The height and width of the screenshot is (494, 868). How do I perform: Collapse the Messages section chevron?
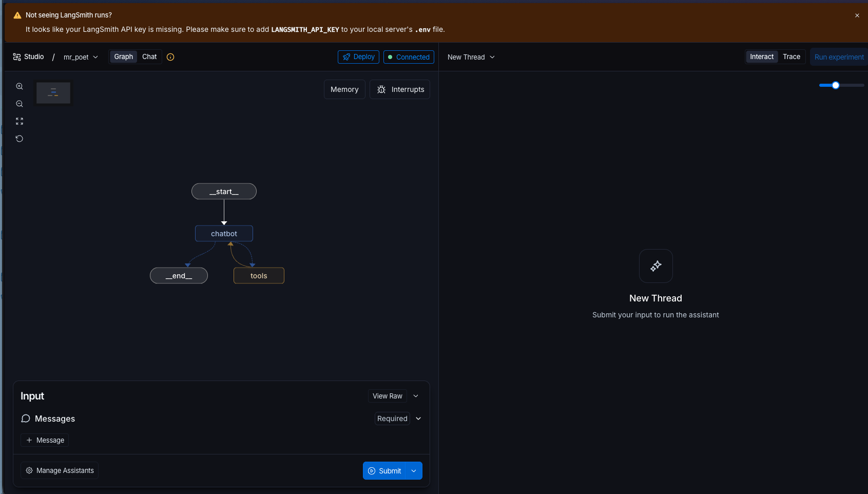coord(418,419)
